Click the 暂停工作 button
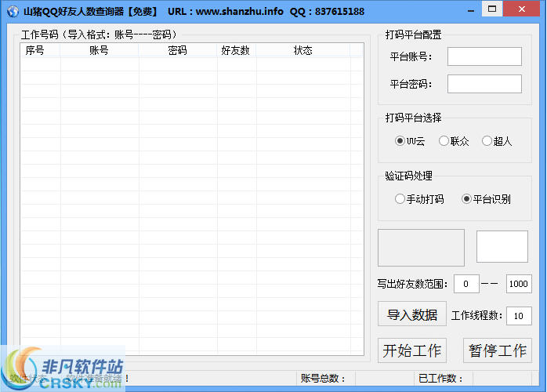This screenshot has width=547, height=392. pyautogui.click(x=498, y=350)
